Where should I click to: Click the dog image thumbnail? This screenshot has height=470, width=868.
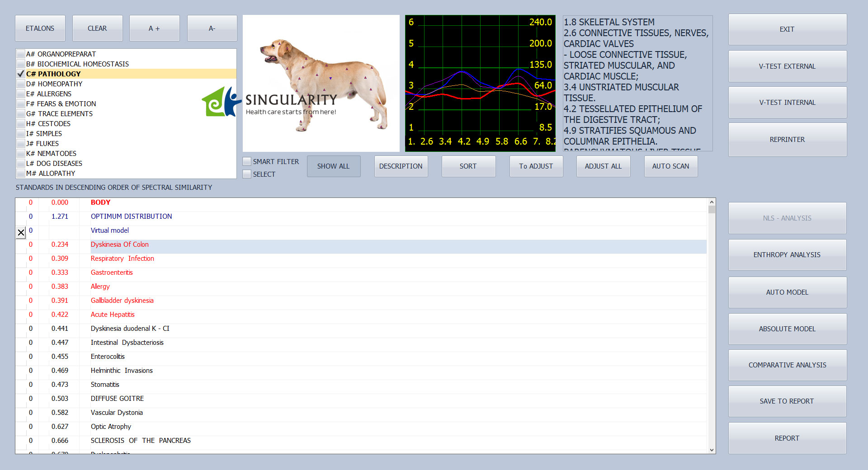(x=321, y=83)
